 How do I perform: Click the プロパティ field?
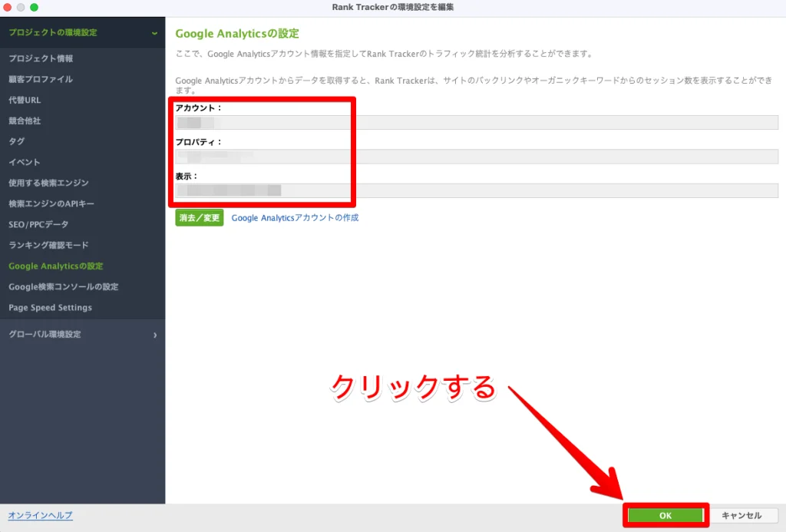click(477, 157)
